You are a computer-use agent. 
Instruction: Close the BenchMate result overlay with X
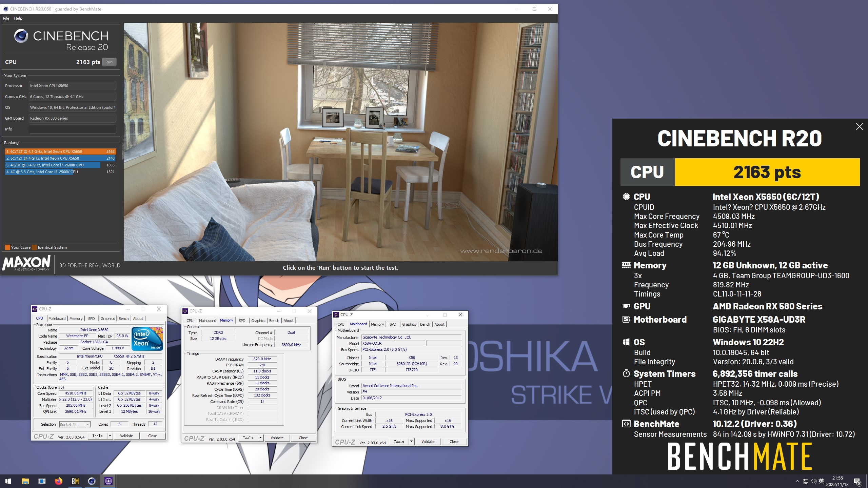pyautogui.click(x=859, y=127)
